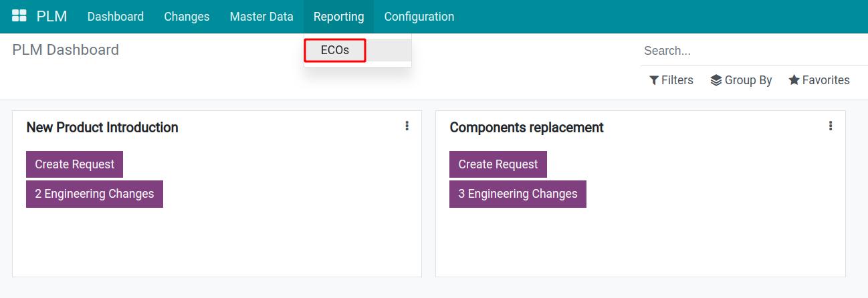The width and height of the screenshot is (868, 298).
Task: Click the New Product Introduction card title
Action: (x=102, y=127)
